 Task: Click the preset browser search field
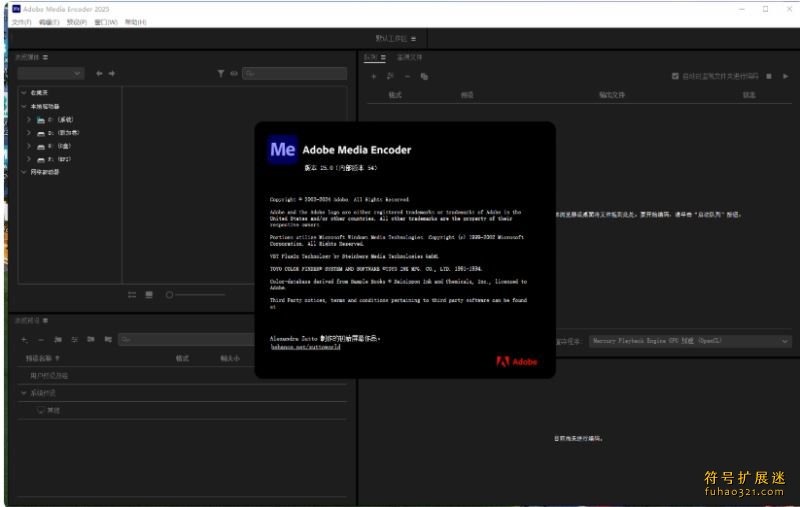[x=187, y=340]
